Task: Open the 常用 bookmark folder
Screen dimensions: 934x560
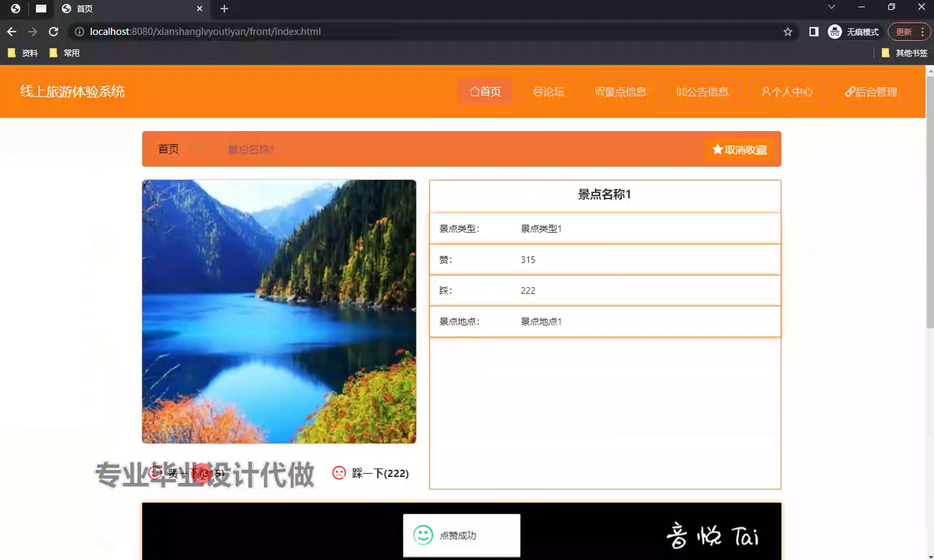Action: tap(64, 53)
